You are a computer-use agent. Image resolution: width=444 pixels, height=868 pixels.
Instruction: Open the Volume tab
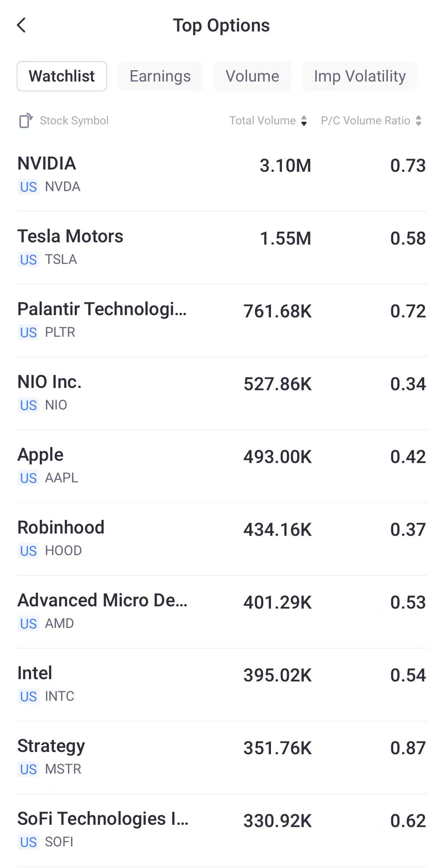coord(252,76)
